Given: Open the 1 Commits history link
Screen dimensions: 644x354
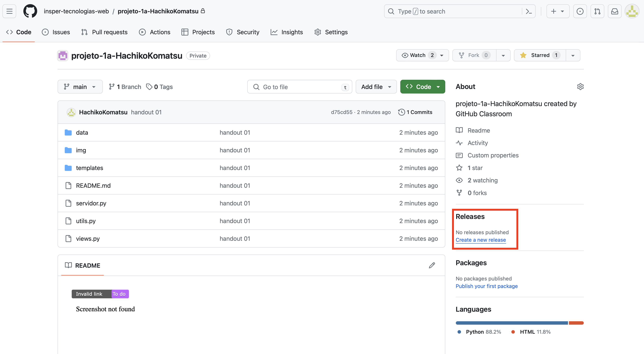Looking at the screenshot, I should [415, 112].
